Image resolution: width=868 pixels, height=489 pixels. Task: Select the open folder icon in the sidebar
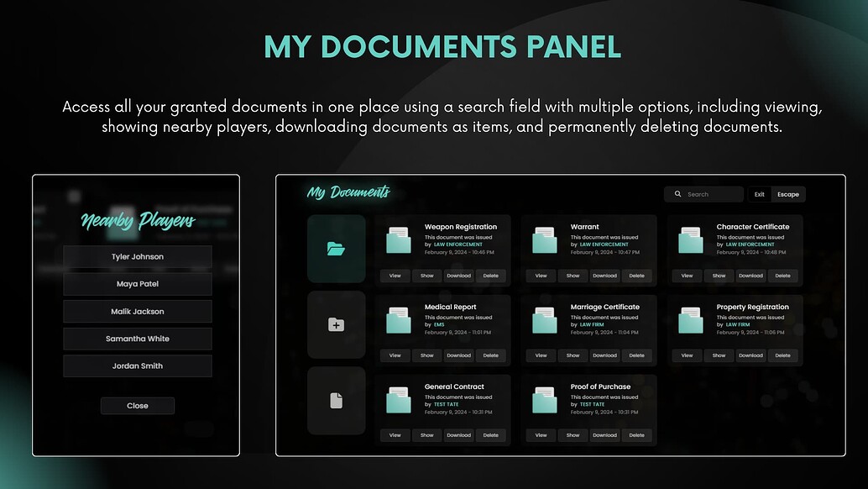(x=336, y=250)
